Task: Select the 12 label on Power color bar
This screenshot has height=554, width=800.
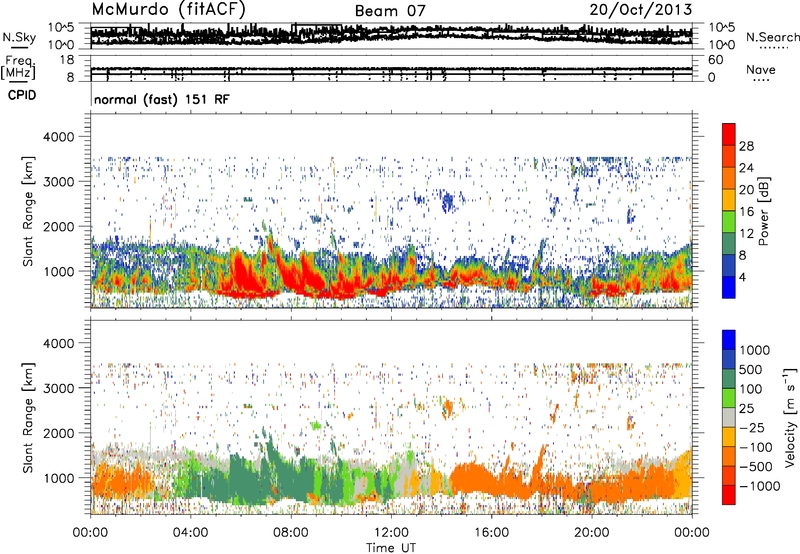Action: click(746, 234)
